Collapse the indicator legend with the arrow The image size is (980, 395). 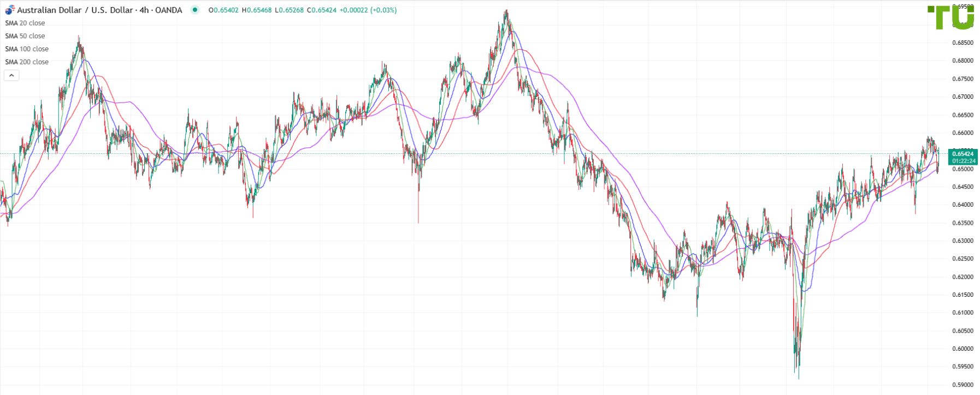pyautogui.click(x=11, y=75)
